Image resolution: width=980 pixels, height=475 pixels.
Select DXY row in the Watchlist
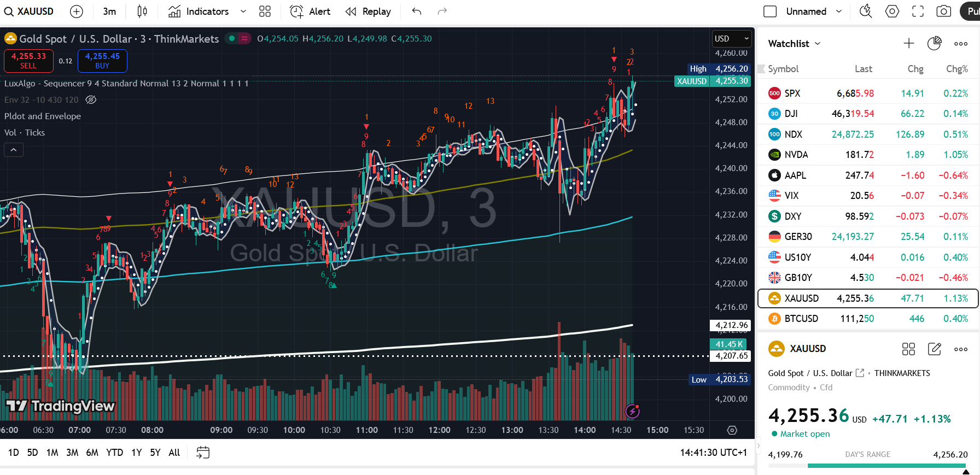[x=867, y=216]
